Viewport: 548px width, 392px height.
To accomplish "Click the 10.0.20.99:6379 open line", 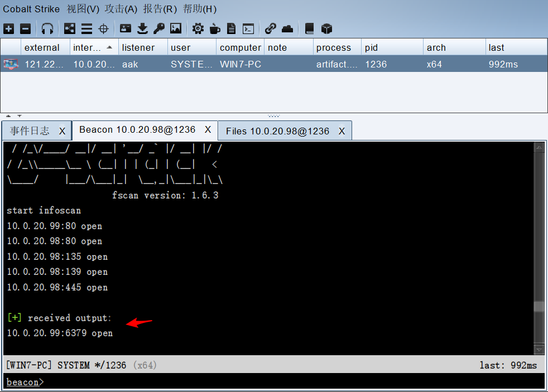I will (x=60, y=333).
